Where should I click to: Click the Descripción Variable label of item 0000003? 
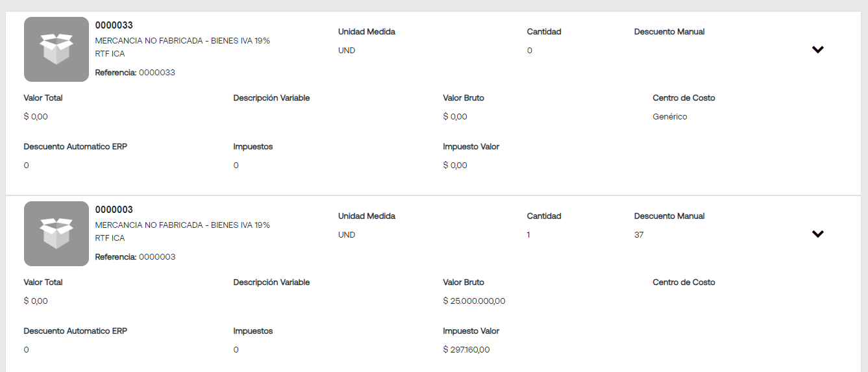coord(271,282)
